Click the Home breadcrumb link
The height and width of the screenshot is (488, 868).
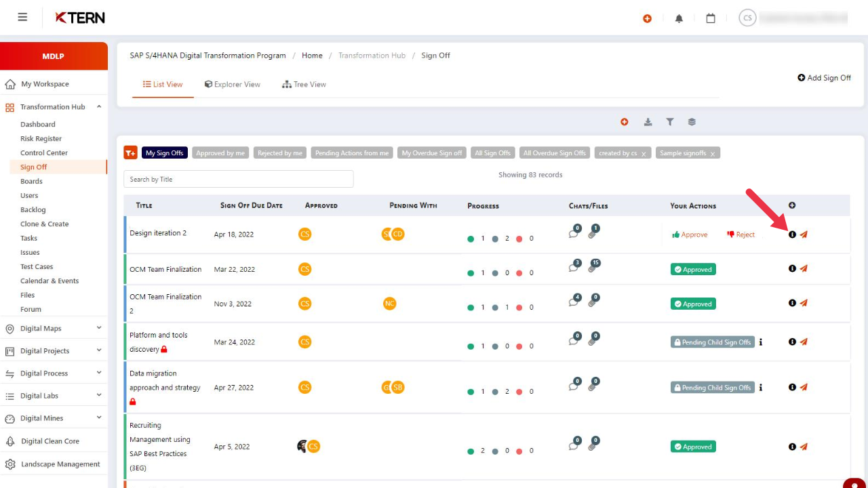tap(312, 56)
